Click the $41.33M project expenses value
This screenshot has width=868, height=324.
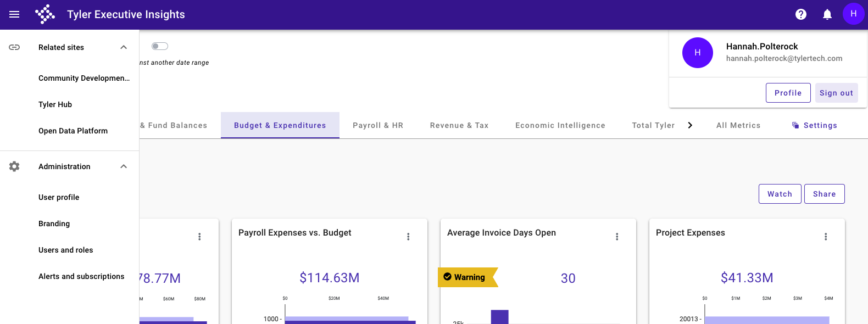tap(747, 278)
